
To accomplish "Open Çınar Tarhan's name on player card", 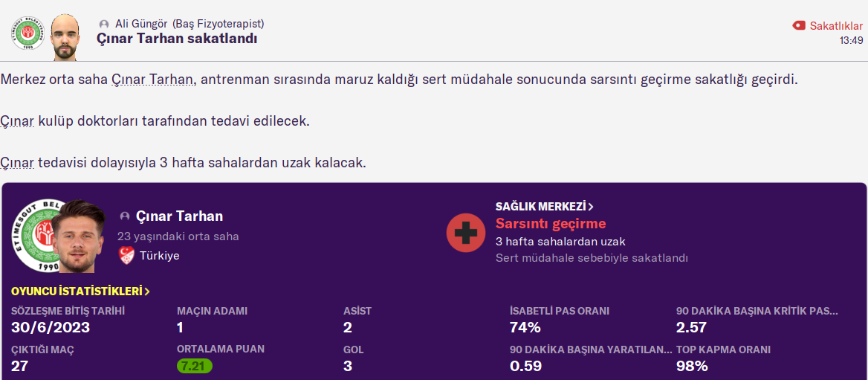I will pos(179,216).
